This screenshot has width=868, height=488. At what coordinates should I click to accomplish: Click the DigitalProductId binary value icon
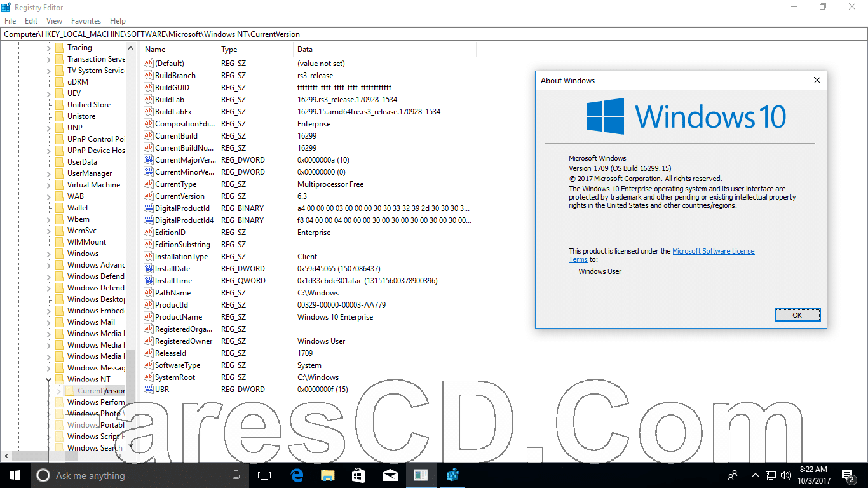[149, 208]
